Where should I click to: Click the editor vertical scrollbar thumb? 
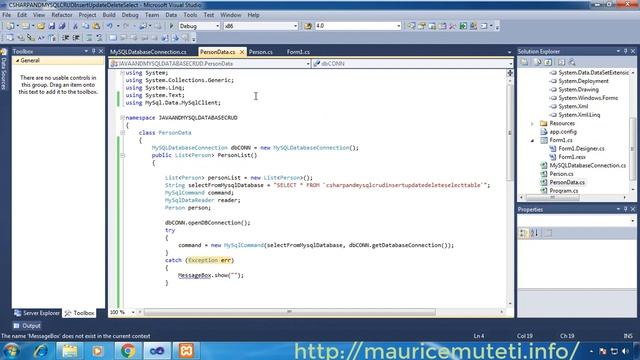tap(510, 133)
